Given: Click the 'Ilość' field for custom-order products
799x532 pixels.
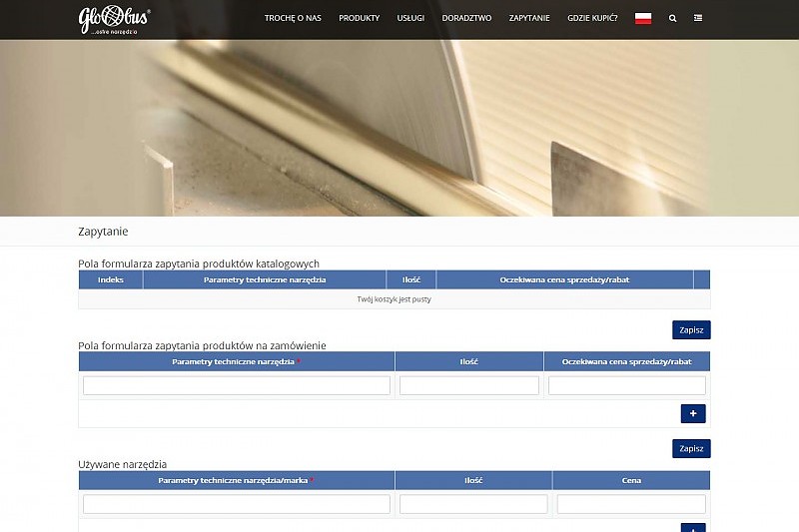Looking at the screenshot, I should point(469,385).
